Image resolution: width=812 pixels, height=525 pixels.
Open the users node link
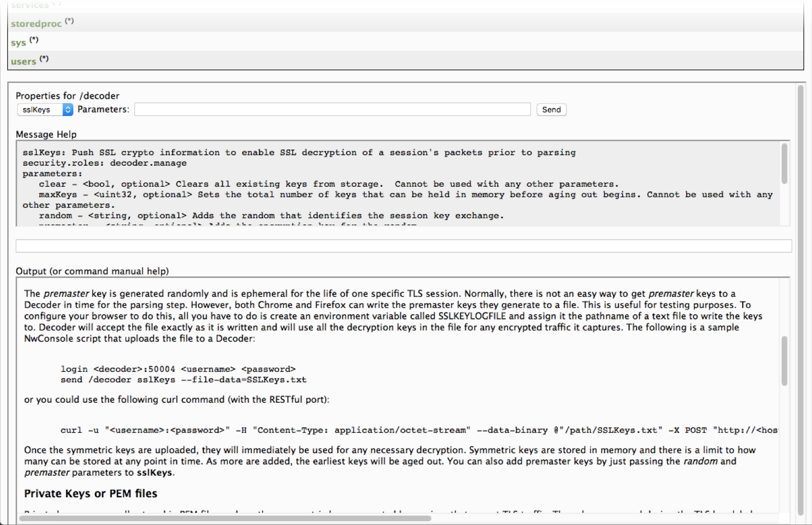point(24,62)
